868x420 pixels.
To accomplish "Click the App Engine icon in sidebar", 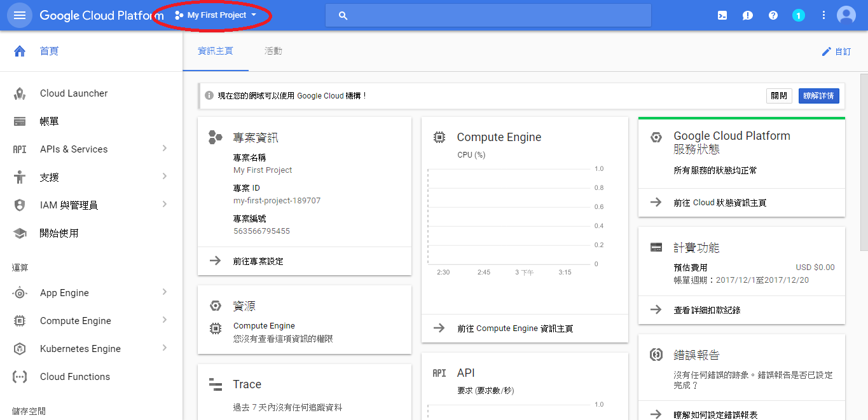I will pyautogui.click(x=20, y=293).
